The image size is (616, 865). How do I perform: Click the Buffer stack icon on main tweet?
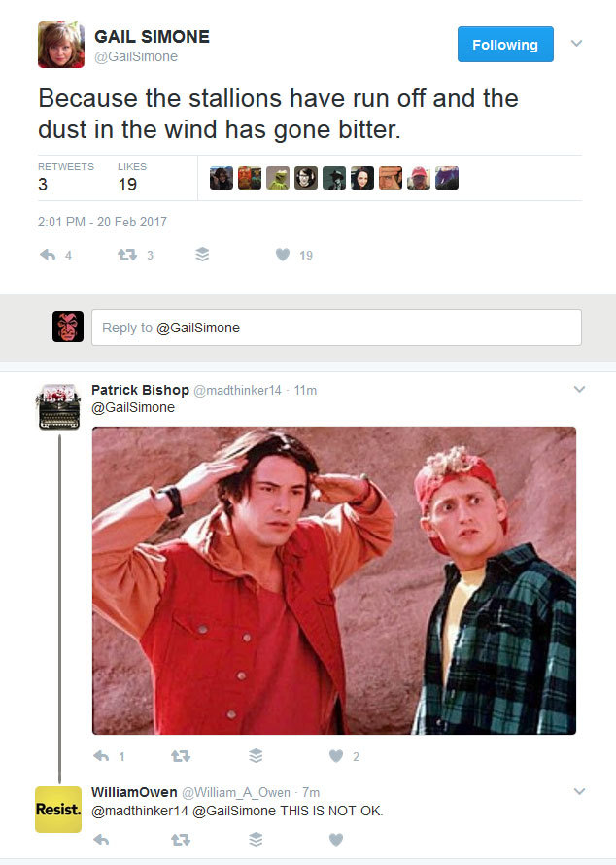tap(202, 255)
